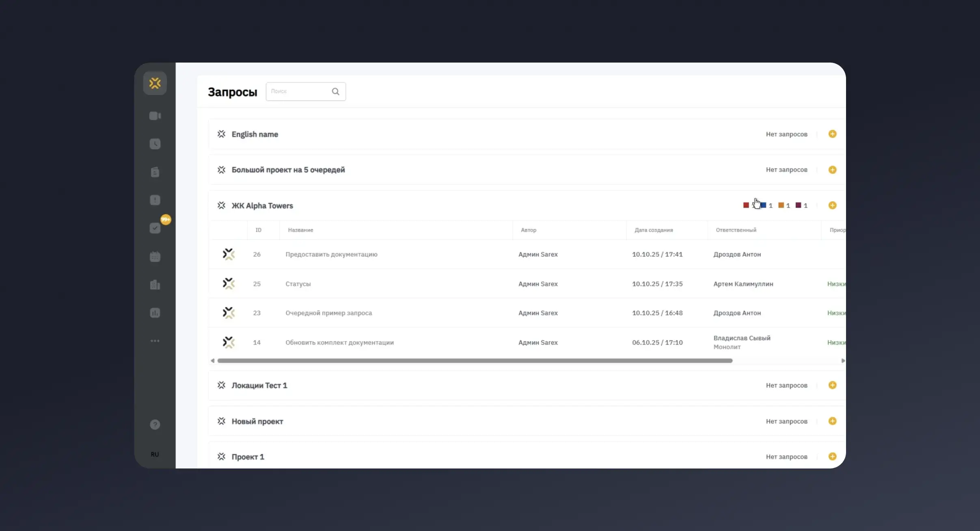Viewport: 980px width, 531px height.
Task: Click the Статусы request row link
Action: [298, 284]
